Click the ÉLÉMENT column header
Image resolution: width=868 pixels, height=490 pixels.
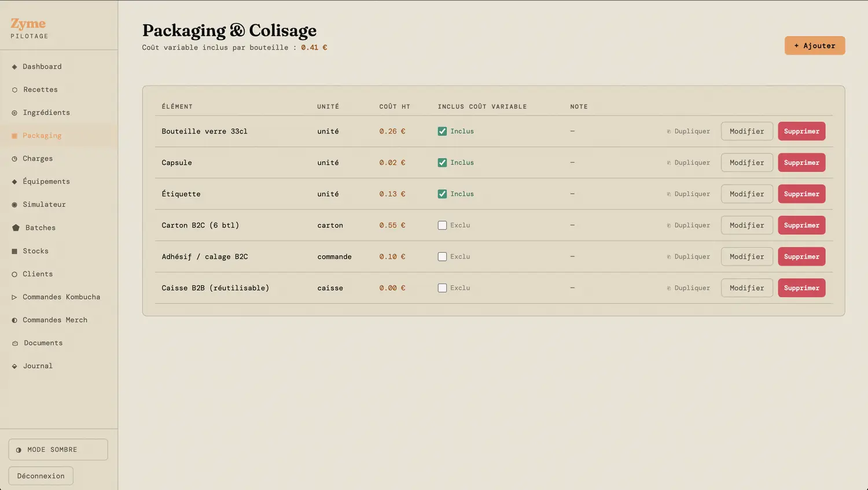[x=177, y=106]
